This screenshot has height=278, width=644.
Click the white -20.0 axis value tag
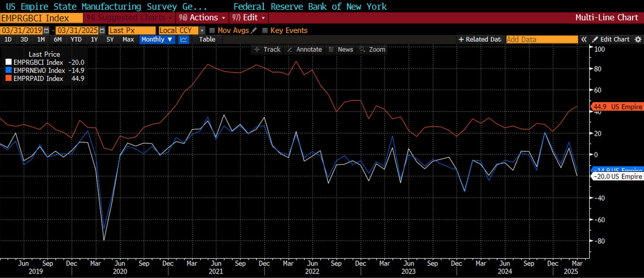point(617,176)
